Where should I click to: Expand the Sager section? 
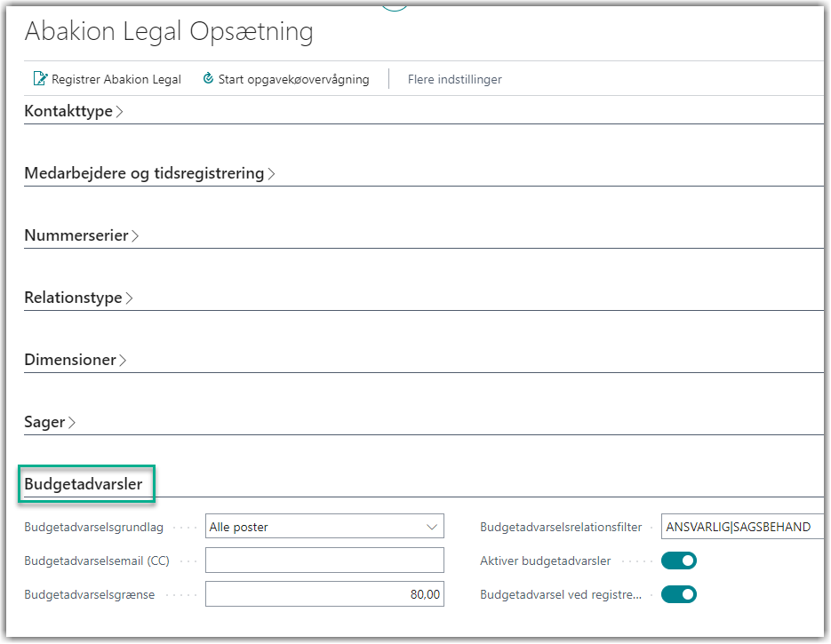tap(50, 422)
